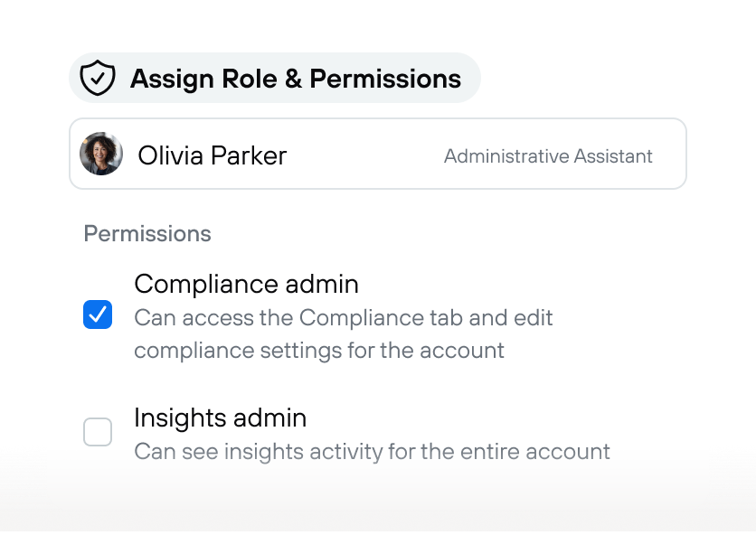The height and width of the screenshot is (535, 756).
Task: Click the empty area of the user card
Action: (x=365, y=154)
